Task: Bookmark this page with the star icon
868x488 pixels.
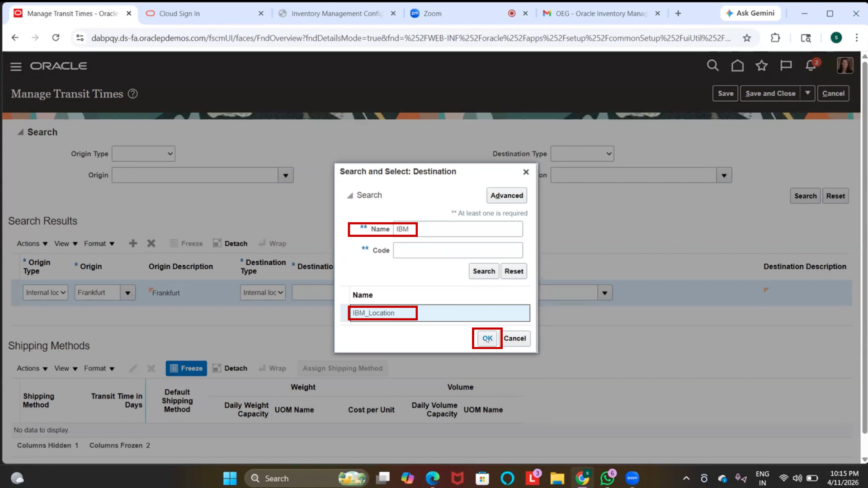Action: pos(747,38)
